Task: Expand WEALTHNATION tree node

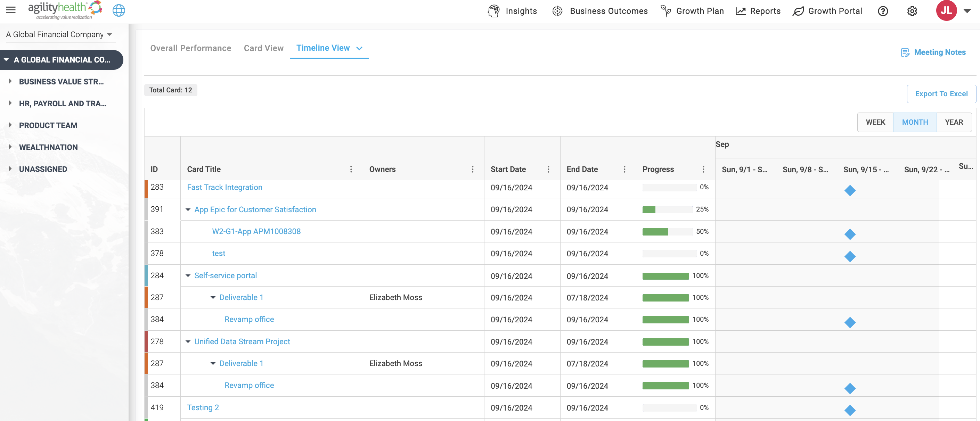Action: click(x=10, y=147)
